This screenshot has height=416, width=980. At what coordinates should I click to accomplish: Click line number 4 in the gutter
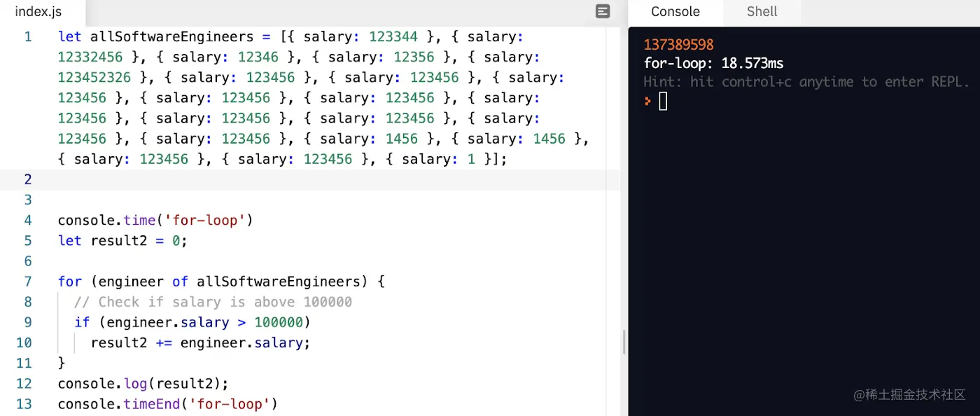pos(28,221)
